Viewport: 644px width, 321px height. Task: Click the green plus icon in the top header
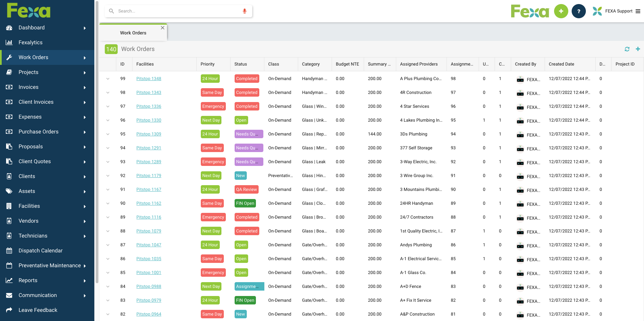tap(561, 11)
